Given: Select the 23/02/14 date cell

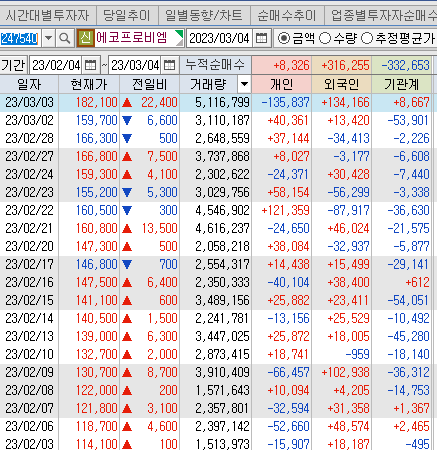Looking at the screenshot, I should pos(29,318).
